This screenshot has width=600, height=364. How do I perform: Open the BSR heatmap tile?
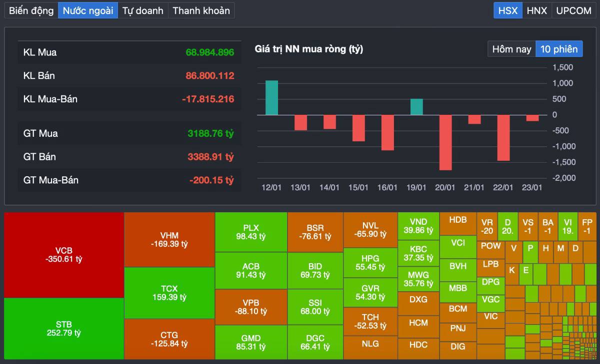(315, 232)
